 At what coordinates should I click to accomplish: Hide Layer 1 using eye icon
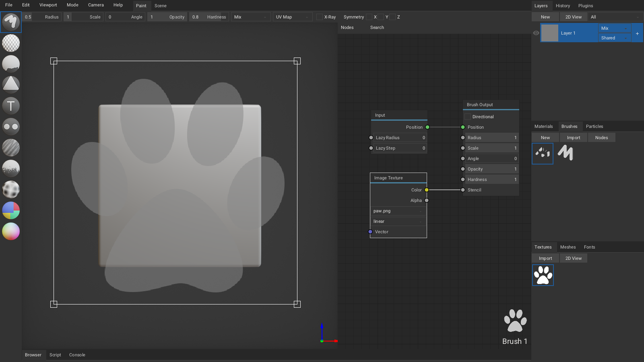pyautogui.click(x=536, y=33)
